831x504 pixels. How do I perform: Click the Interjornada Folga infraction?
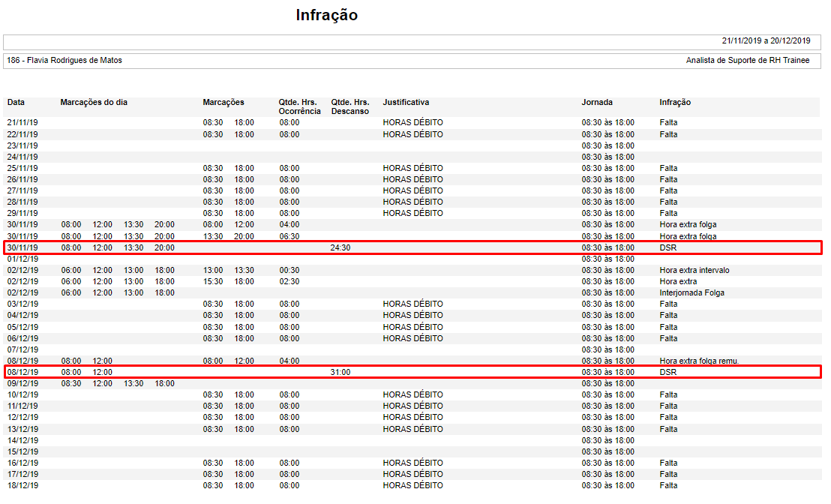[x=691, y=292]
